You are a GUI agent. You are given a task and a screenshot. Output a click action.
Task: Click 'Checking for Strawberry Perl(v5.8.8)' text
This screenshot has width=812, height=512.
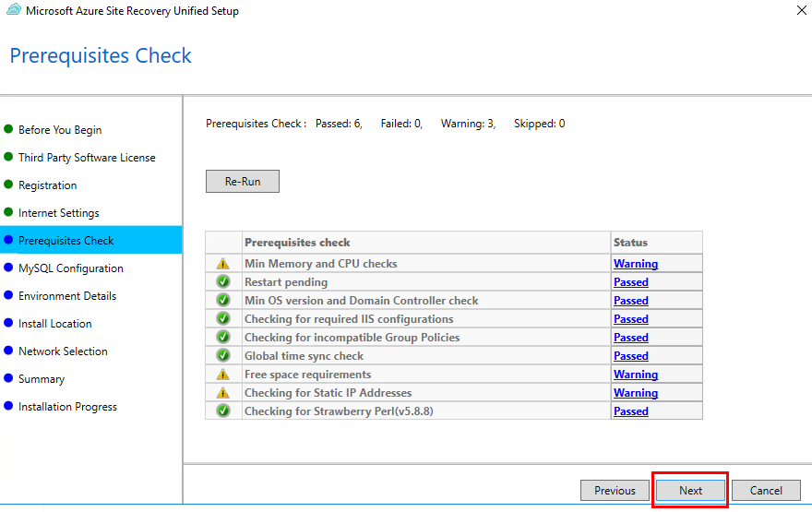pos(339,411)
